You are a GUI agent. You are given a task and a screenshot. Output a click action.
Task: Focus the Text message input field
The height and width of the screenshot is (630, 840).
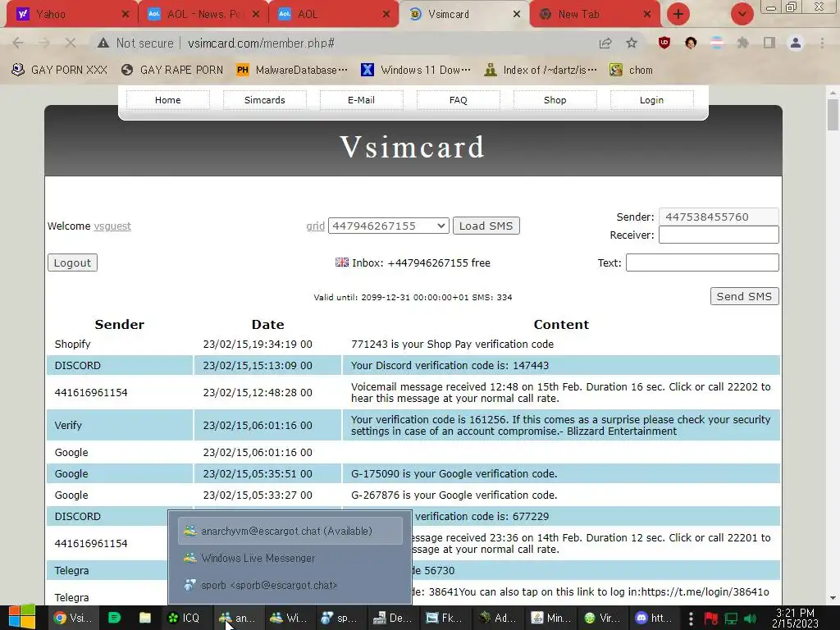pos(702,262)
